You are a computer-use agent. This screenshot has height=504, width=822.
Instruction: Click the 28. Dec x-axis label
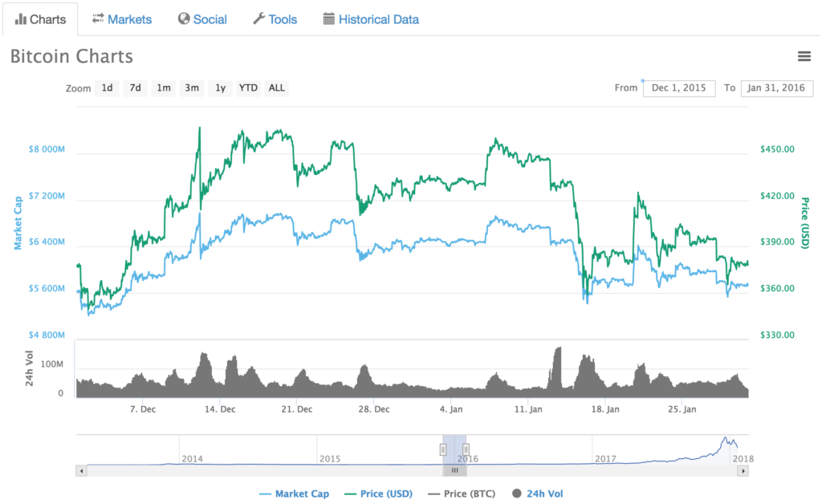click(374, 409)
